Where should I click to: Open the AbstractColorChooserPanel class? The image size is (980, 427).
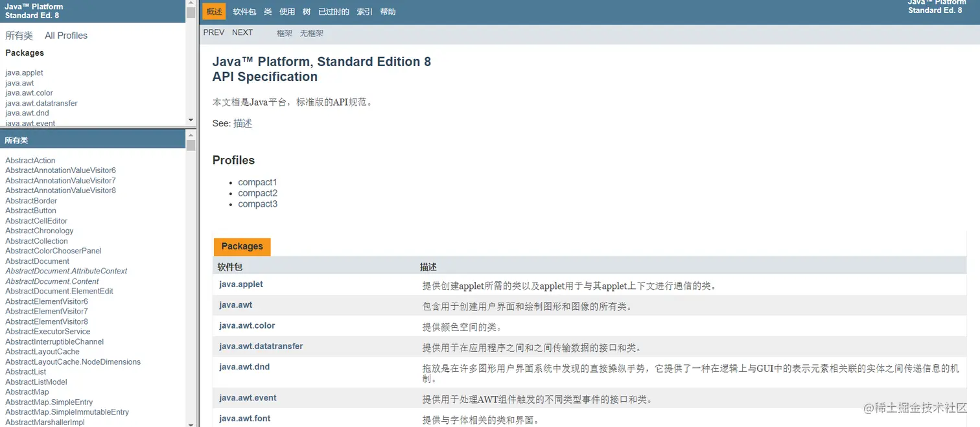[x=53, y=251]
